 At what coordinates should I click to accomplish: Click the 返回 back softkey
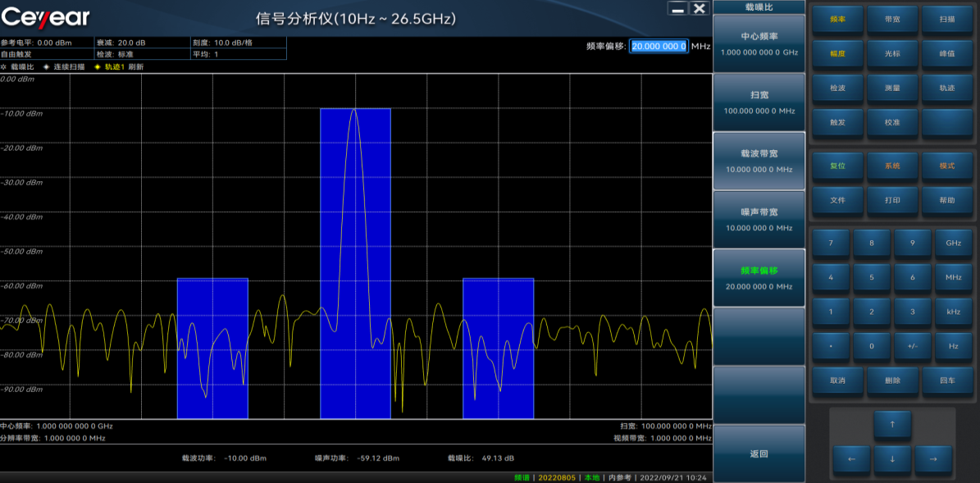pos(759,453)
